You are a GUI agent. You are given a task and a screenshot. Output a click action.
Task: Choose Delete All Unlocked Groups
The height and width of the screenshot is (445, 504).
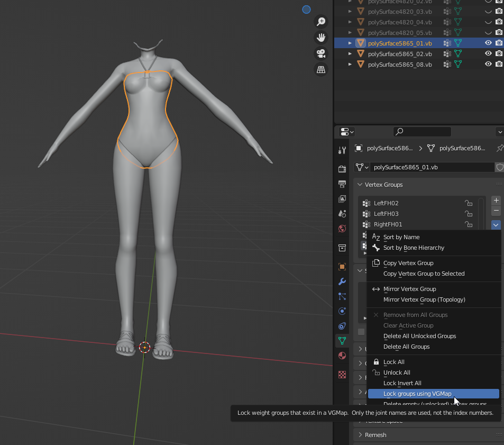click(x=434, y=336)
